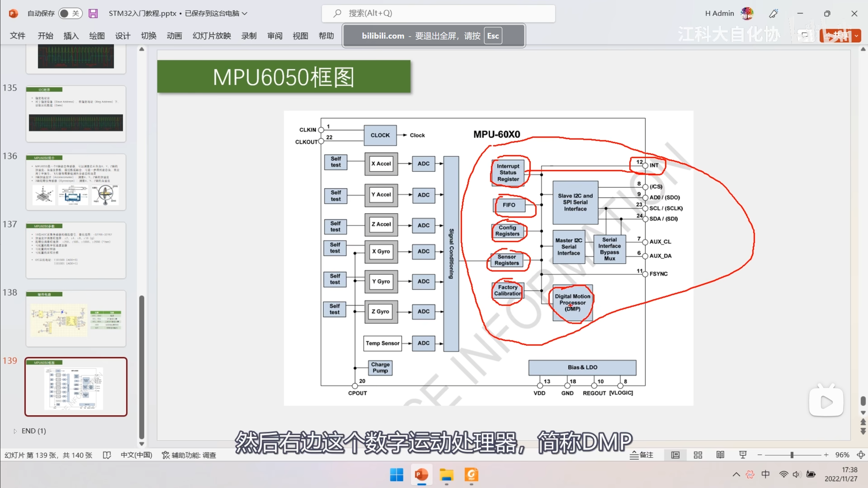This screenshot has width=868, height=488.
Task: Start slideshow from status bar icon
Action: [743, 455]
